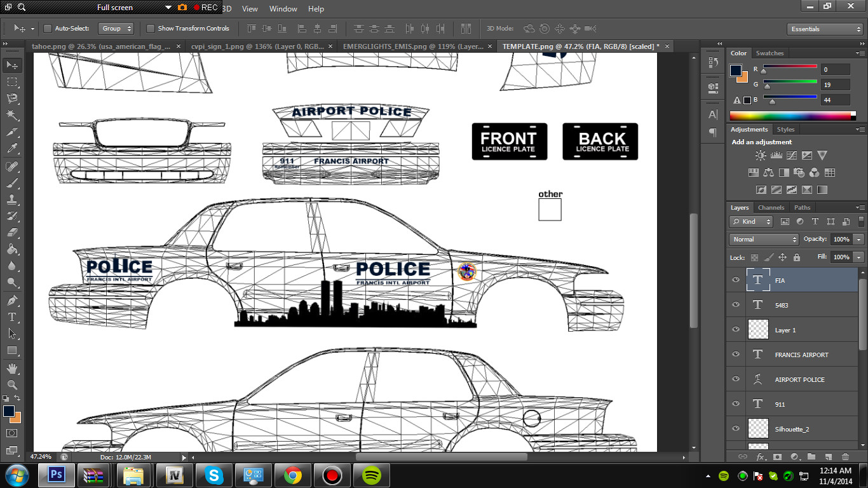868x488 pixels.
Task: Open the Window menu
Action: pos(283,9)
